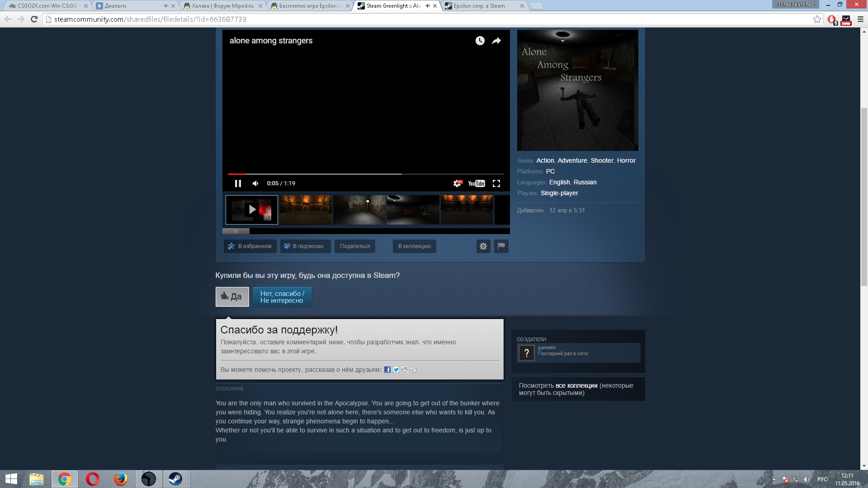Open creator gametm profile
The image size is (868, 488).
coord(547,347)
